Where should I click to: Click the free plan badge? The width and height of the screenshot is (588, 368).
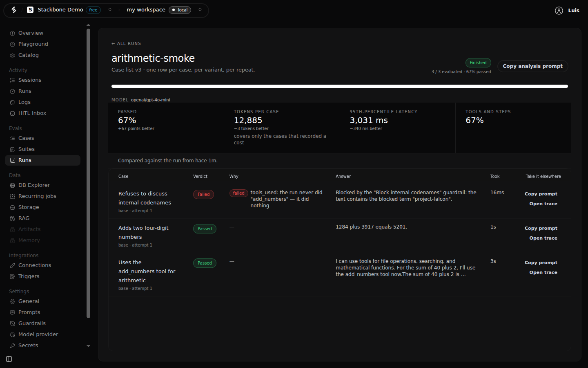[x=93, y=10]
